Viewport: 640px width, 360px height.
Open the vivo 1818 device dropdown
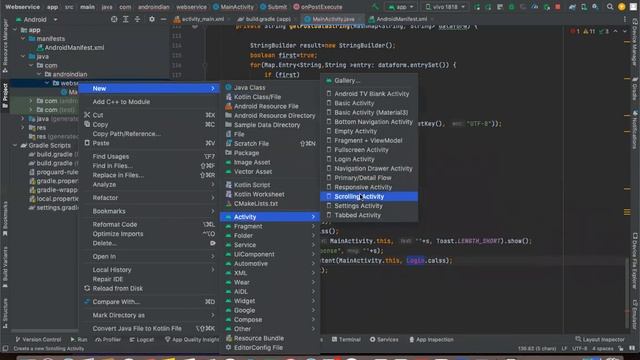pyautogui.click(x=445, y=7)
